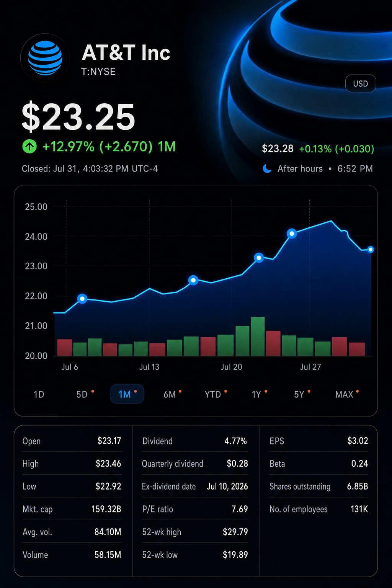Switch chart to YTD range
Screen dimensions: 392x588
point(213,394)
